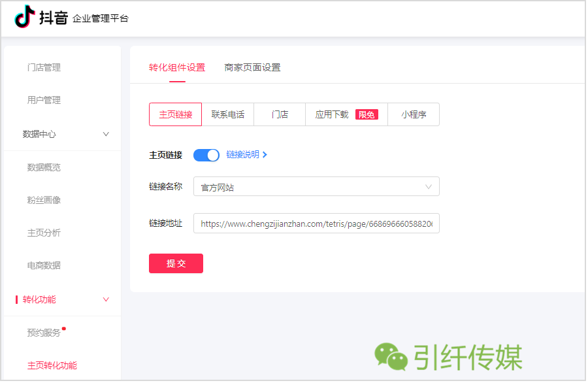Screen dimensions: 588x383
Task: Open 粉丝画像 in the sidebar
Action: point(44,201)
